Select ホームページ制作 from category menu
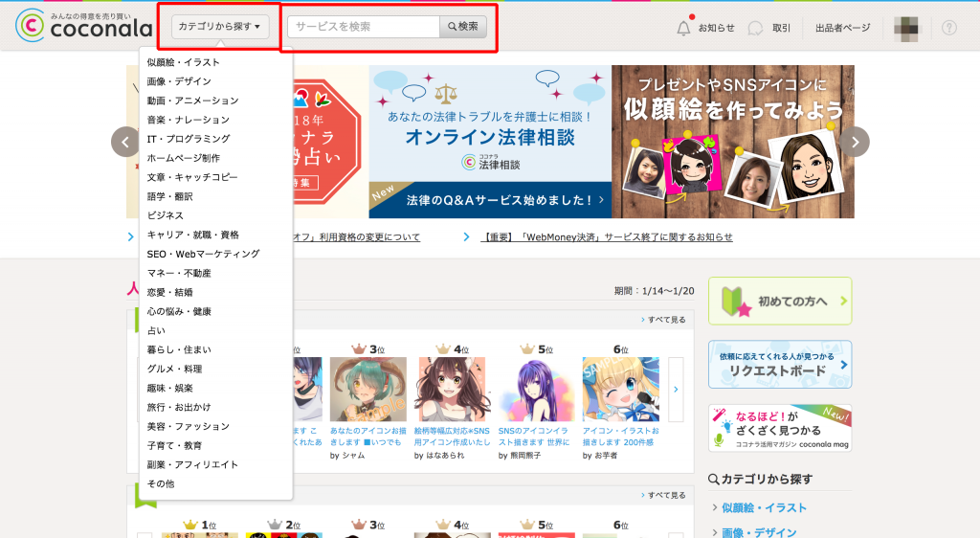The height and width of the screenshot is (538, 980). (x=183, y=158)
